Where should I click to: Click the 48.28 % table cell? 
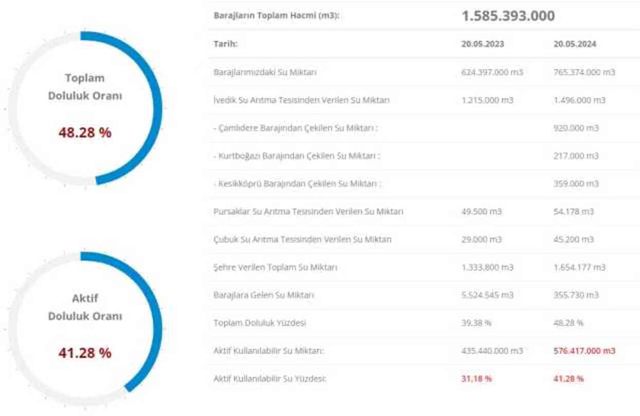point(569,323)
